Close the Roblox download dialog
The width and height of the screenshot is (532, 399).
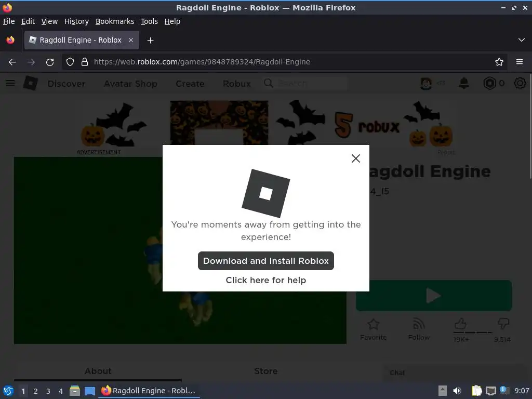355,158
